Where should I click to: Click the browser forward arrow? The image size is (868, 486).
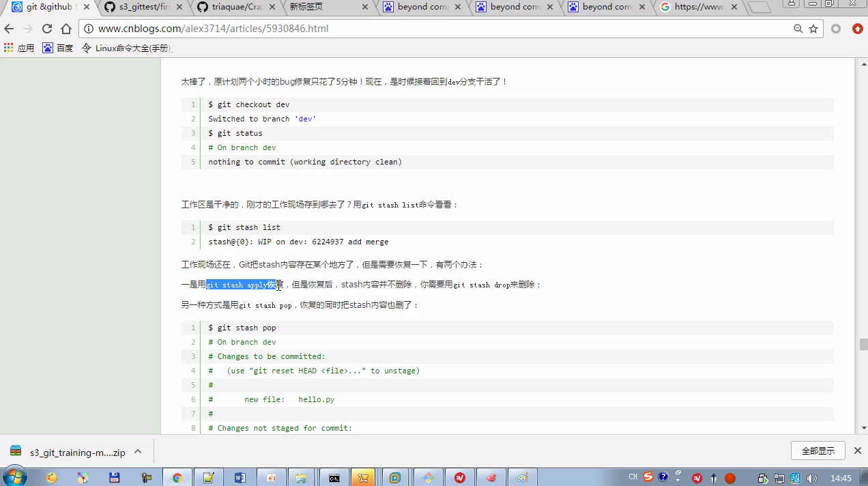coord(28,29)
